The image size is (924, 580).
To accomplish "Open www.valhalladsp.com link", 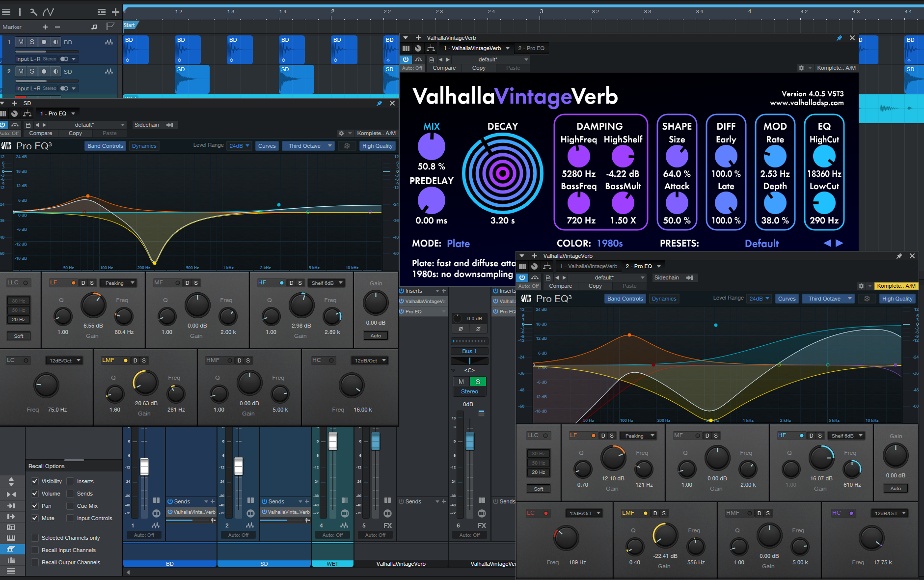I will pos(807,103).
